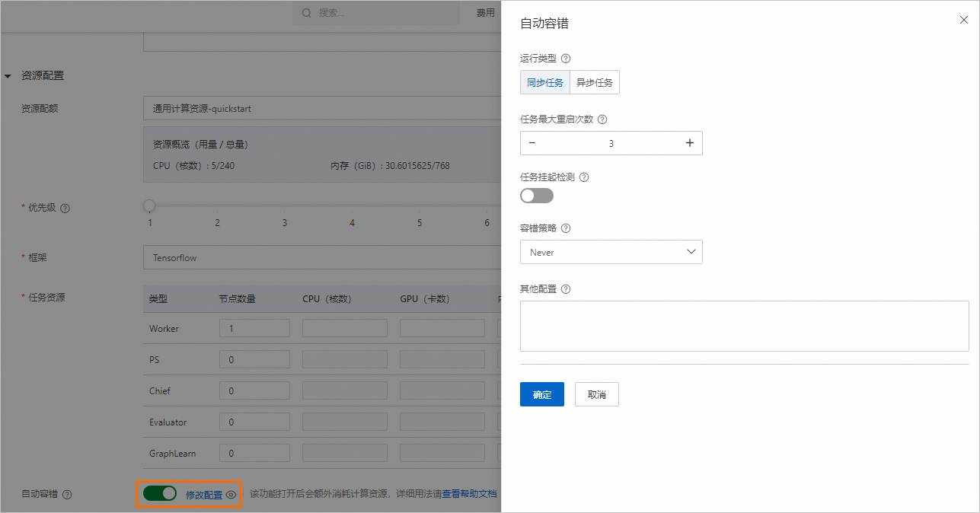The height and width of the screenshot is (513, 980).
Task: Click Evaluator 节点数量 field
Action: (254, 422)
